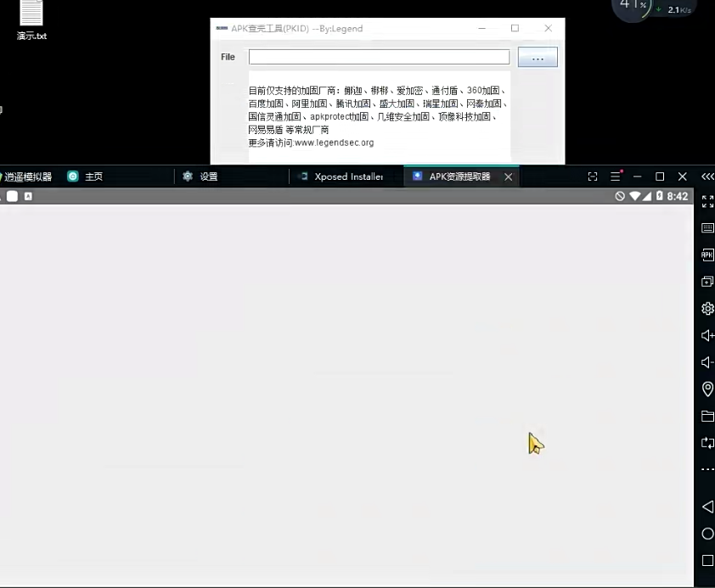Switch to the 设置 tab
The image size is (715, 588).
(208, 176)
